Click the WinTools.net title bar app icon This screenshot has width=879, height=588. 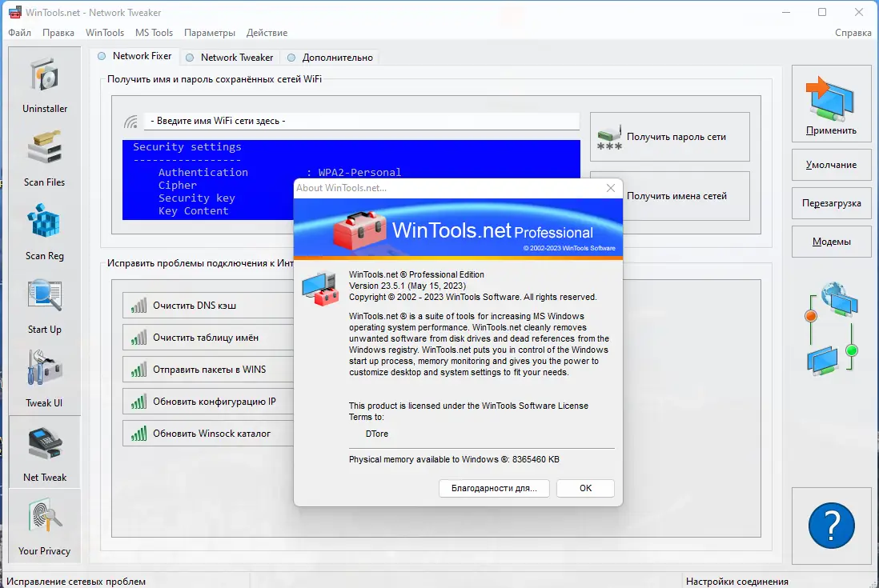[14, 12]
